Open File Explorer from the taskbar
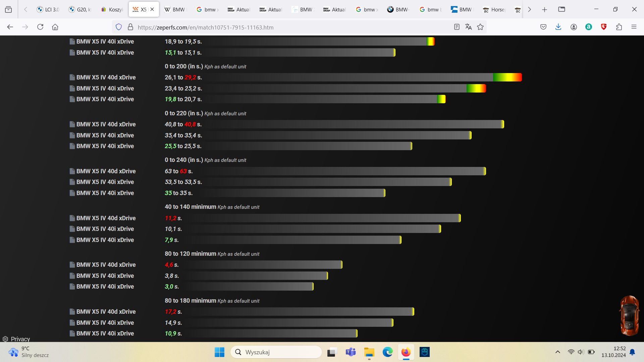The height and width of the screenshot is (362, 644). point(369,352)
